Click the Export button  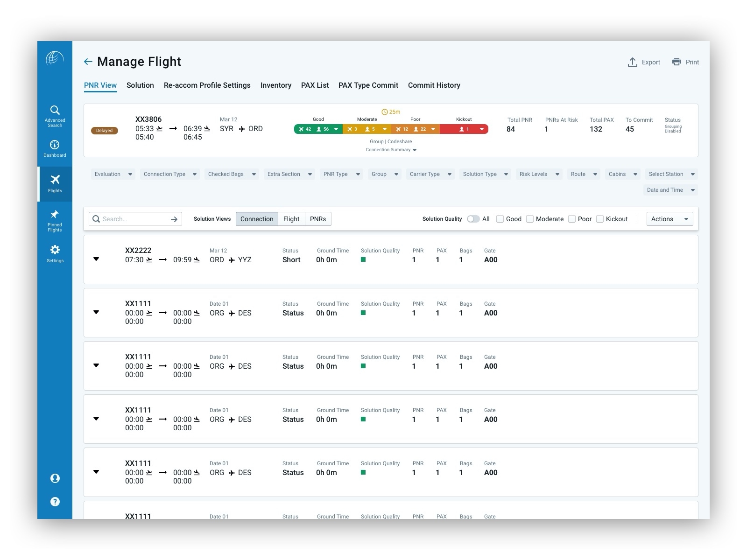pyautogui.click(x=644, y=62)
